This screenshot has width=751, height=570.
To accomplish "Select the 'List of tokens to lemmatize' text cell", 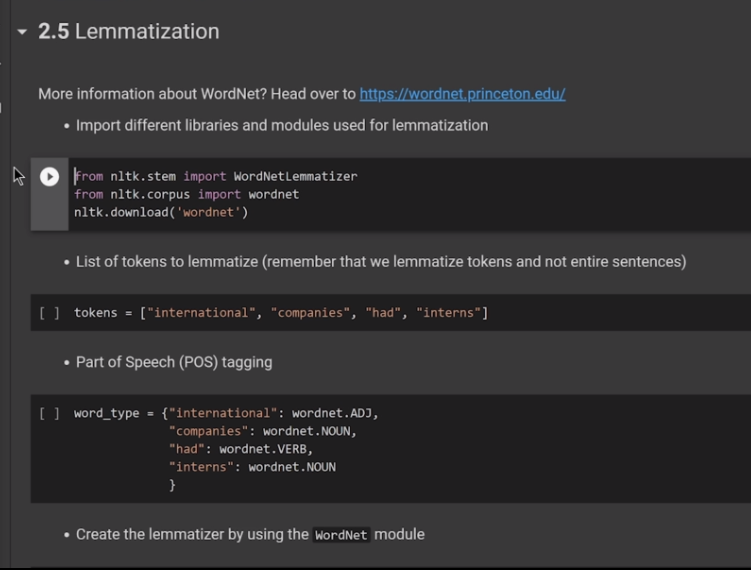I will pyautogui.click(x=380, y=262).
